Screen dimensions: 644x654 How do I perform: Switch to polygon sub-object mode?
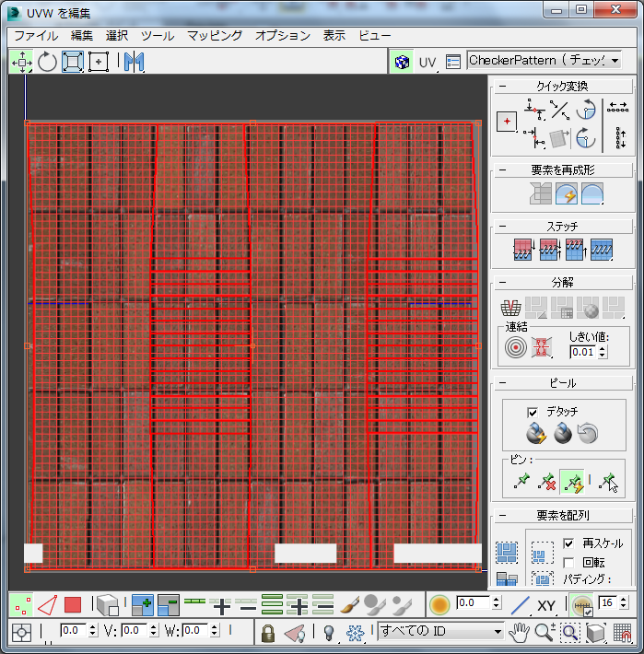73,605
